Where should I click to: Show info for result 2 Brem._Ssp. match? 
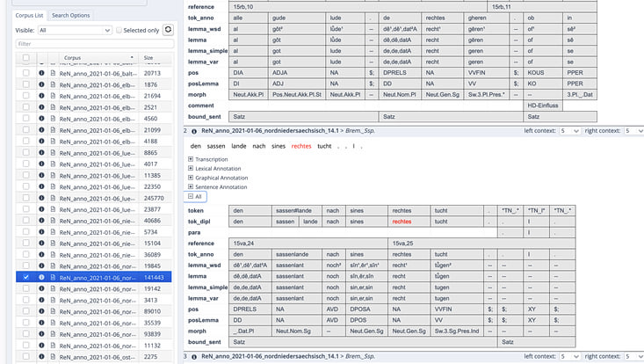(x=194, y=131)
